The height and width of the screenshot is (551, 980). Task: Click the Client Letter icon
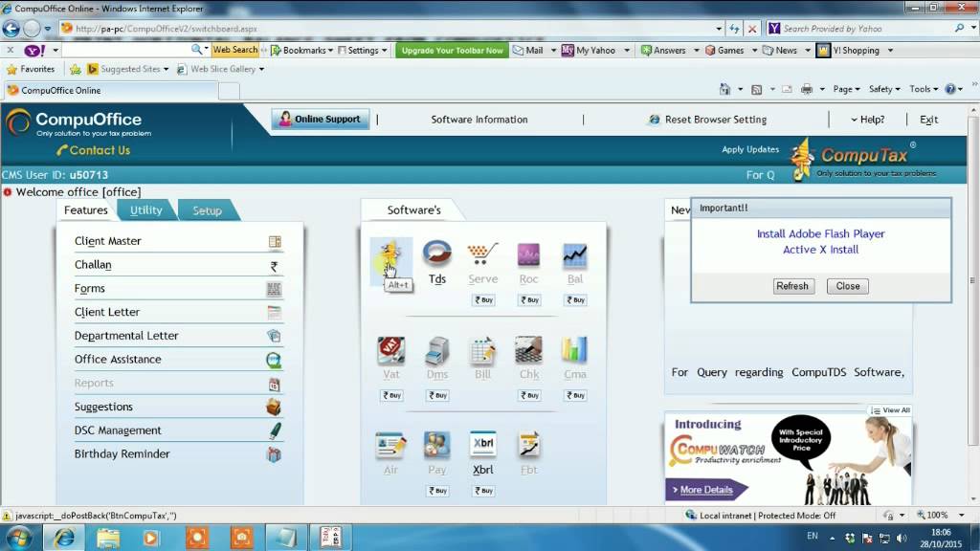point(274,313)
